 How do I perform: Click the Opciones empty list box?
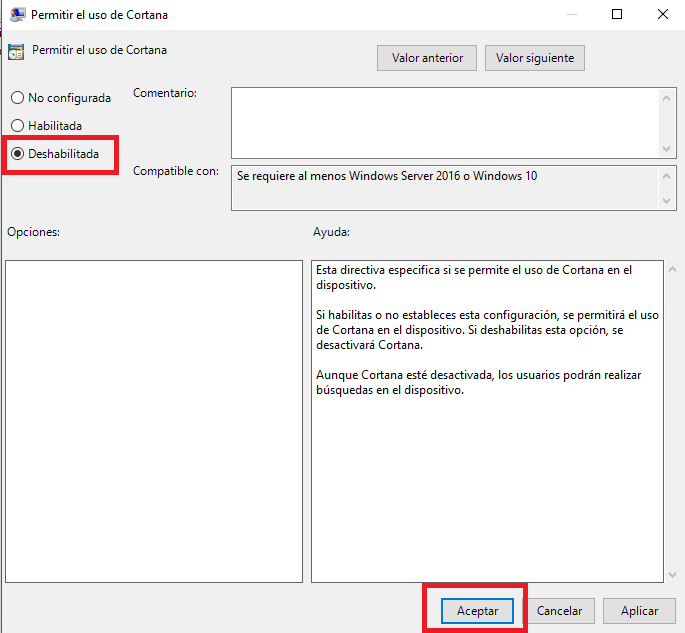point(154,422)
